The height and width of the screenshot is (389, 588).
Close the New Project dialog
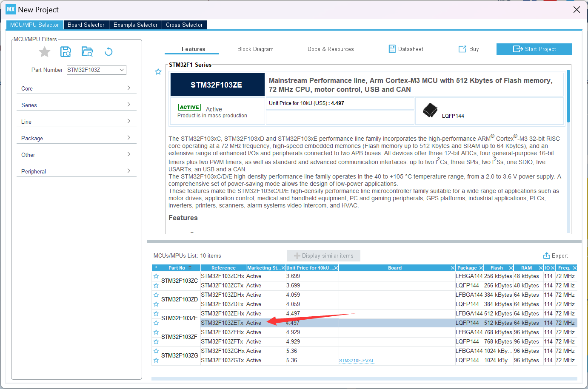click(x=577, y=9)
